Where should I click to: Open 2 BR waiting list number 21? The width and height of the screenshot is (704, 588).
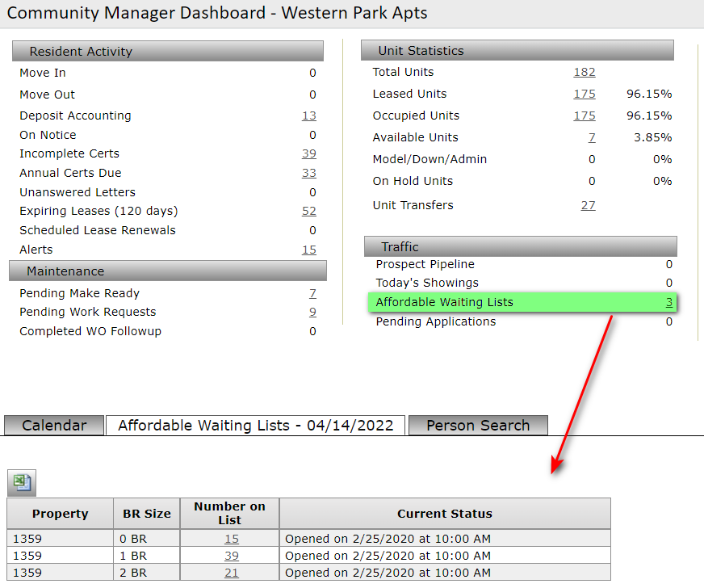point(232,573)
